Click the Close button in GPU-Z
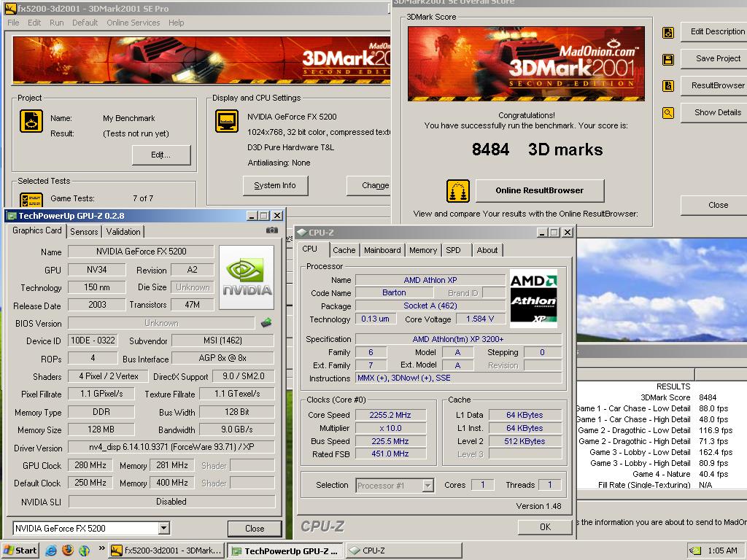Image resolution: width=747 pixels, height=560 pixels. pyautogui.click(x=255, y=529)
